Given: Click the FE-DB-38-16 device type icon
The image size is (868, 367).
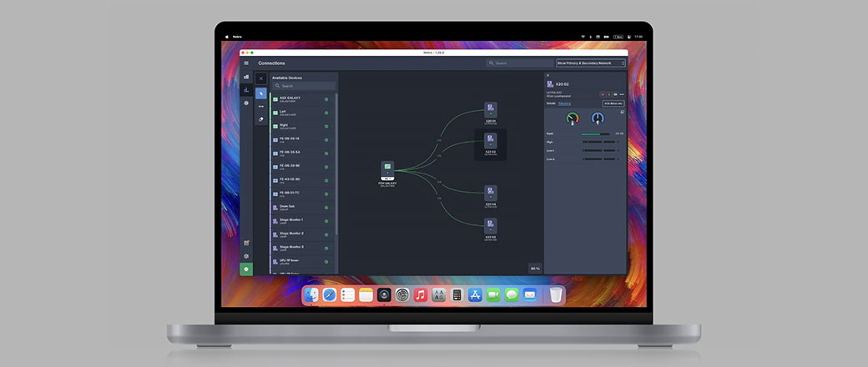Looking at the screenshot, I should [x=275, y=140].
